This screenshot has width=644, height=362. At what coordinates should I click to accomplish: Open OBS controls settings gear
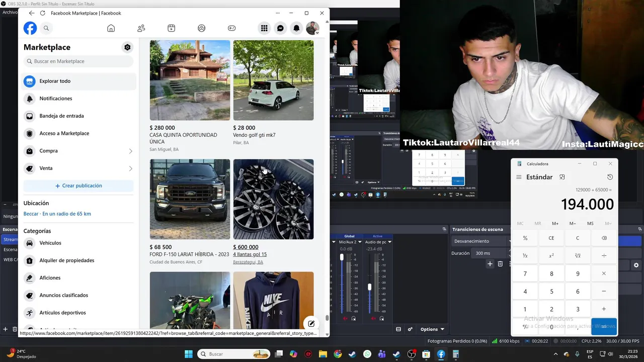point(636,265)
